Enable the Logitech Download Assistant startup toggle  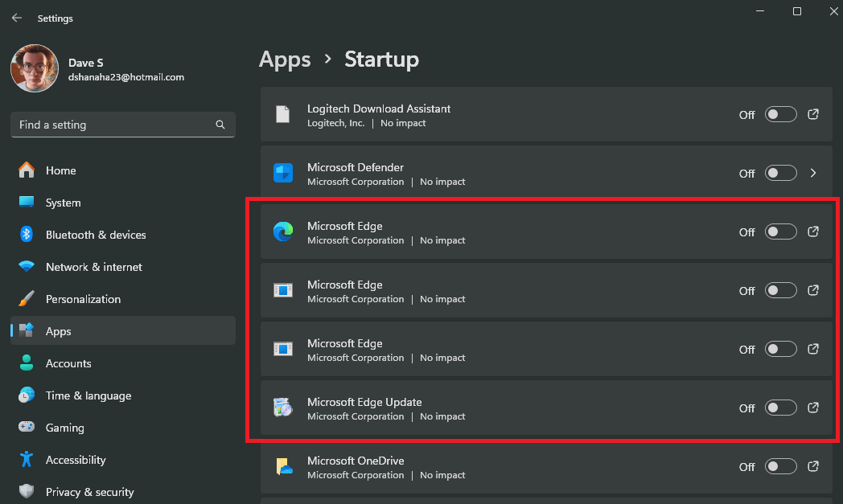click(780, 114)
